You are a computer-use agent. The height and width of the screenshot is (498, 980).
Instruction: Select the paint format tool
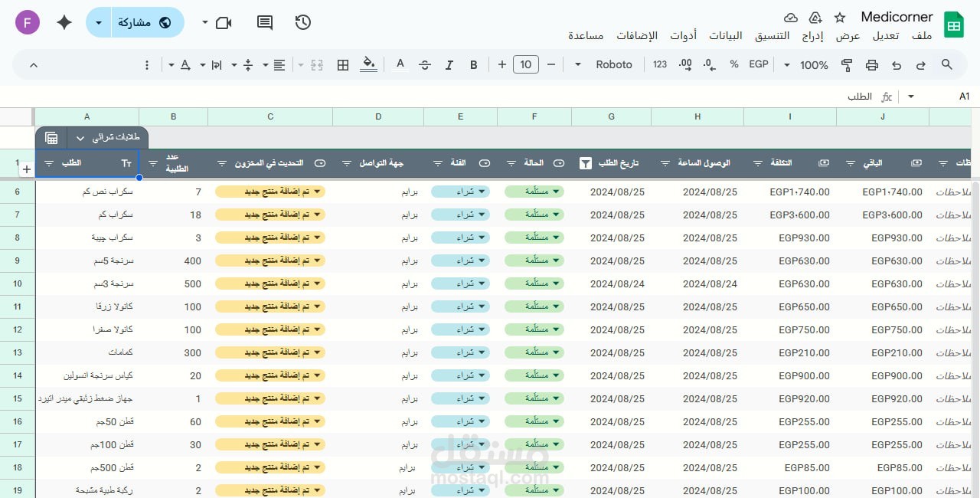click(x=847, y=64)
